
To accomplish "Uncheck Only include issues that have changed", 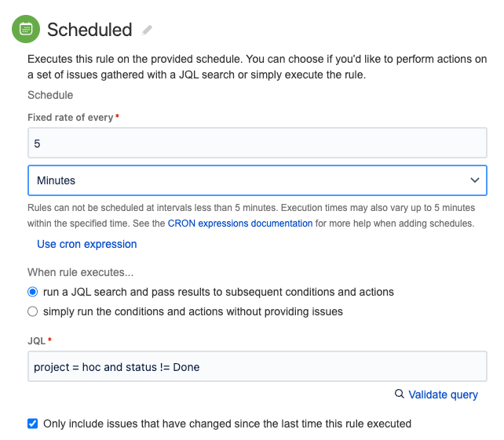I will point(32,424).
